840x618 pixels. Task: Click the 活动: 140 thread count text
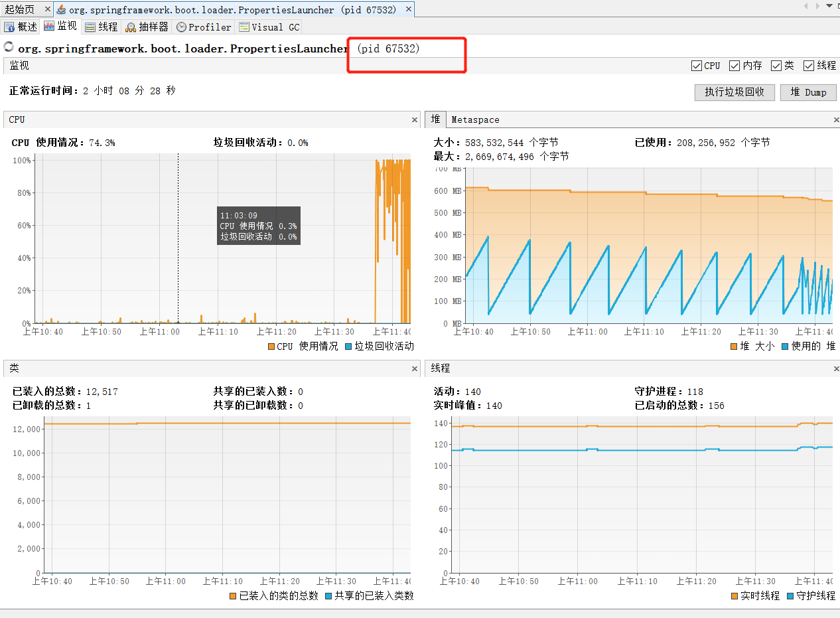pyautogui.click(x=458, y=392)
